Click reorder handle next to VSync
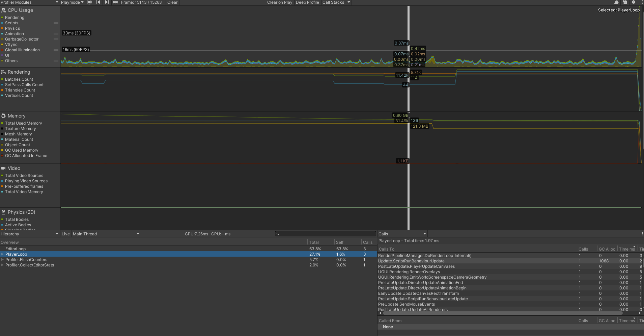Screen dimensions: 644x336 [x=56, y=45]
